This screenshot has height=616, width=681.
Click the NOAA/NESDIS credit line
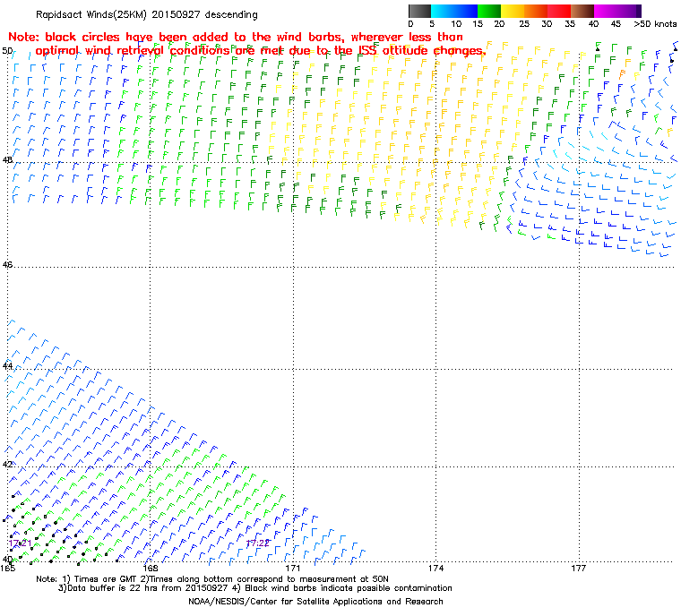[x=315, y=602]
